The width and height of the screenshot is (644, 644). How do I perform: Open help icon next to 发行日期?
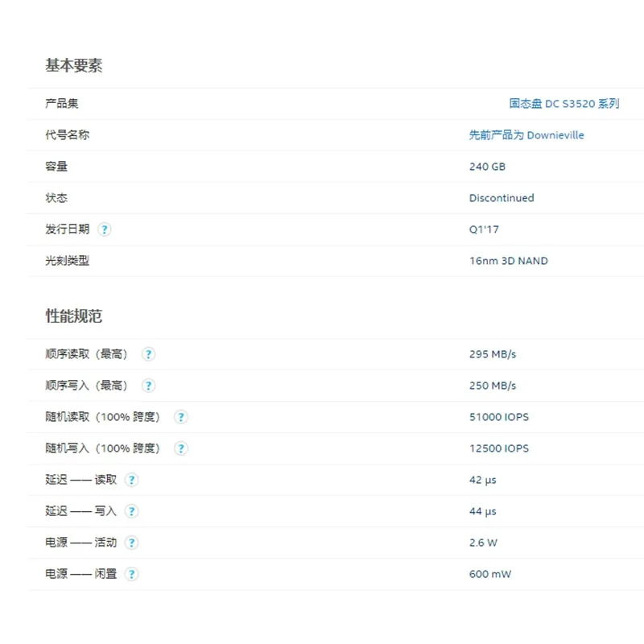[x=105, y=229]
